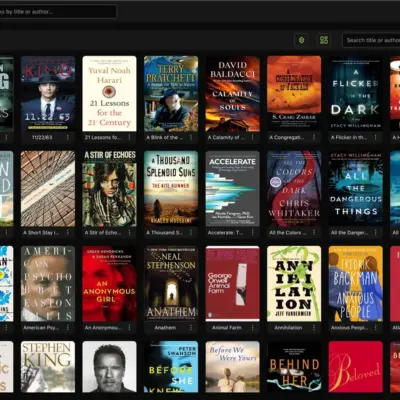Select the Chris Whitaker All the Colors cover
The width and height of the screenshot is (400, 400).
coord(294,189)
